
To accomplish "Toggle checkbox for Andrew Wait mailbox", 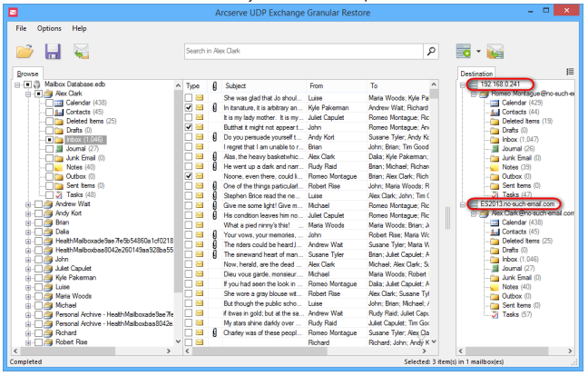I will tap(39, 204).
